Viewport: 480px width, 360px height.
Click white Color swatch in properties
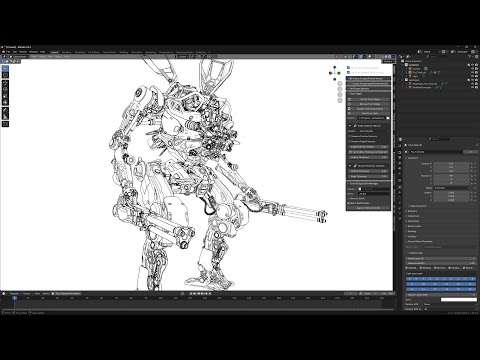[x=459, y=300]
